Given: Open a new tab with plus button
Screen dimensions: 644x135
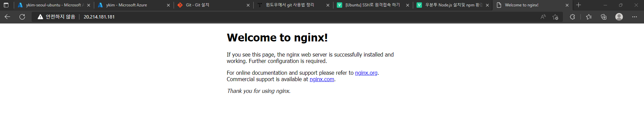Looking at the screenshot, I should [579, 5].
